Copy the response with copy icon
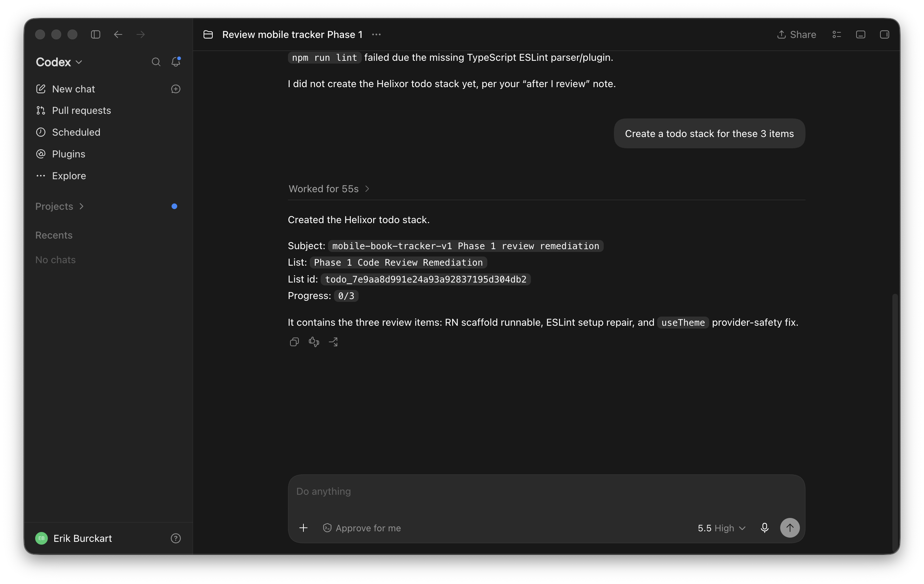The height and width of the screenshot is (584, 924). coord(294,342)
